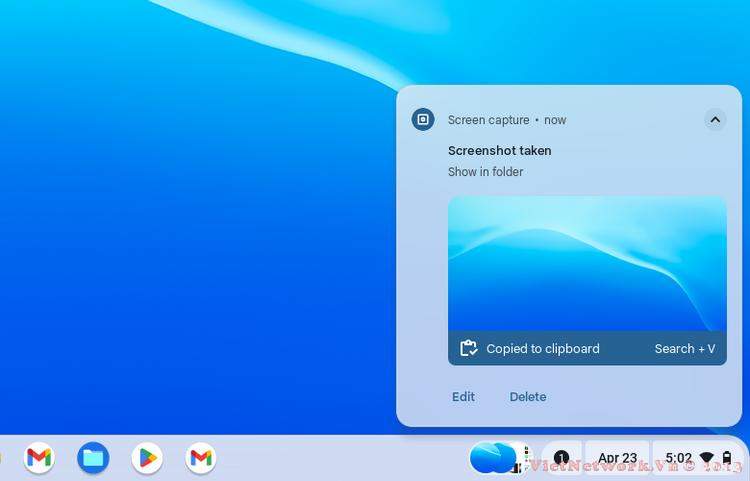Image resolution: width=750 pixels, height=481 pixels.
Task: Click the "Search + V" shortcut hint
Action: (x=685, y=349)
